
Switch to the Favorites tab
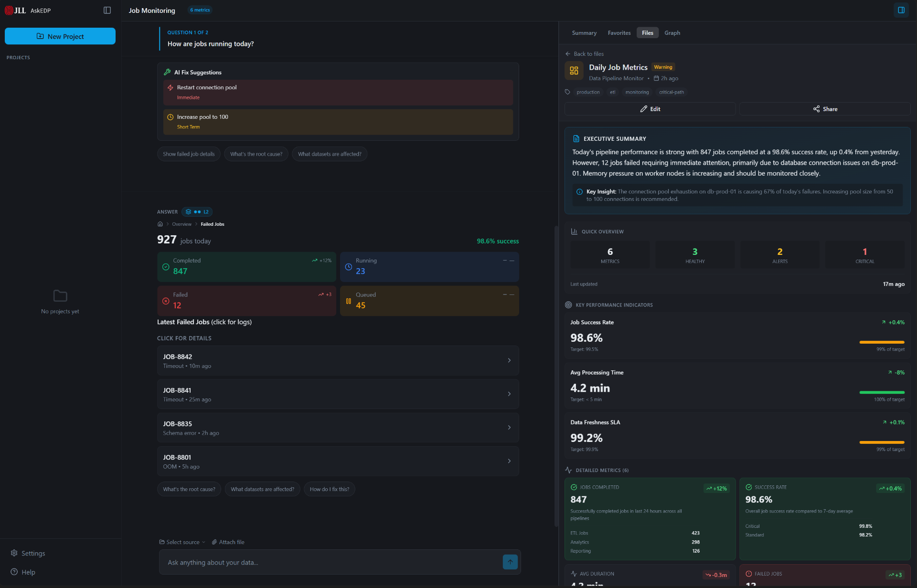(619, 32)
